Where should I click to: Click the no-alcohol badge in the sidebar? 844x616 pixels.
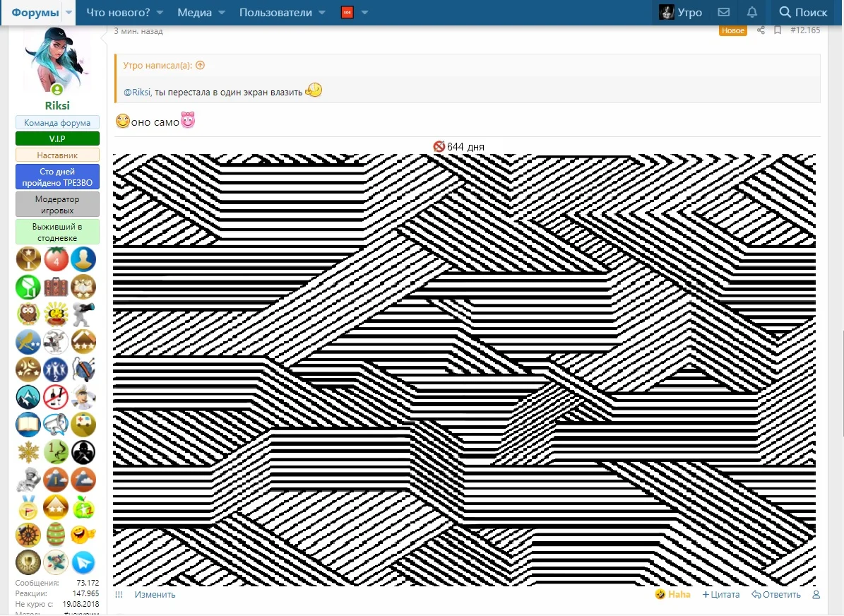pos(56,396)
